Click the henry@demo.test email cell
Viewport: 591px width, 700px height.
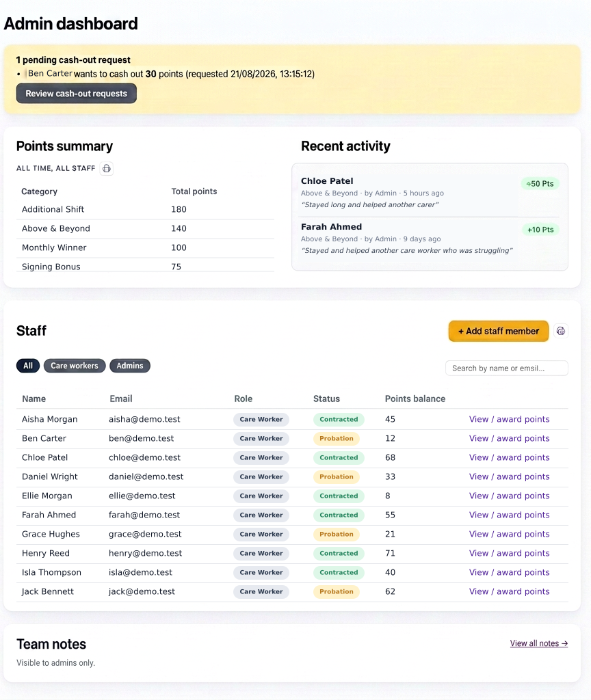tap(145, 553)
